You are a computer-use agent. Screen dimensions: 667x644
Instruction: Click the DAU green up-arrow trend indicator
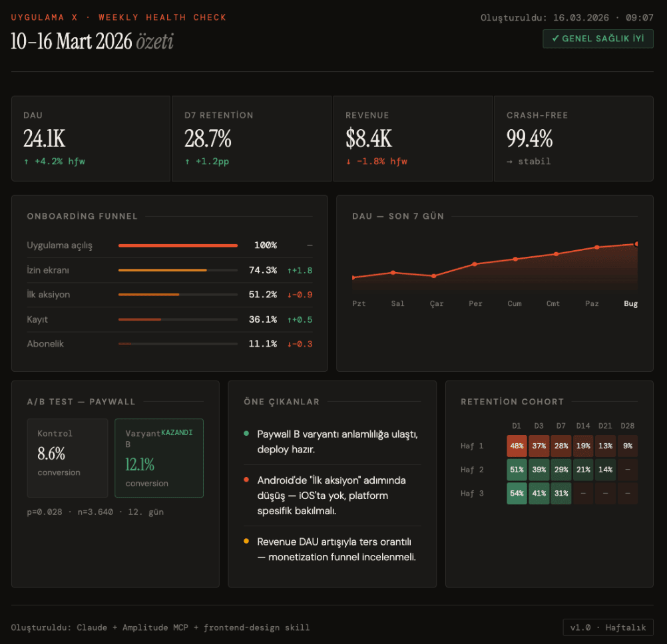[x=26, y=161]
